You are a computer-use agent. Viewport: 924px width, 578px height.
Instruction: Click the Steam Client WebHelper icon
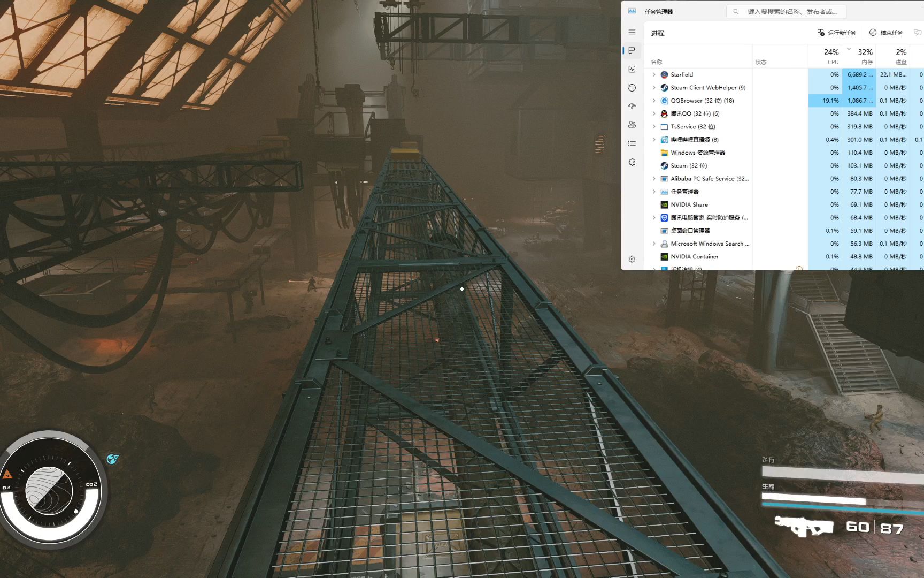pyautogui.click(x=664, y=88)
